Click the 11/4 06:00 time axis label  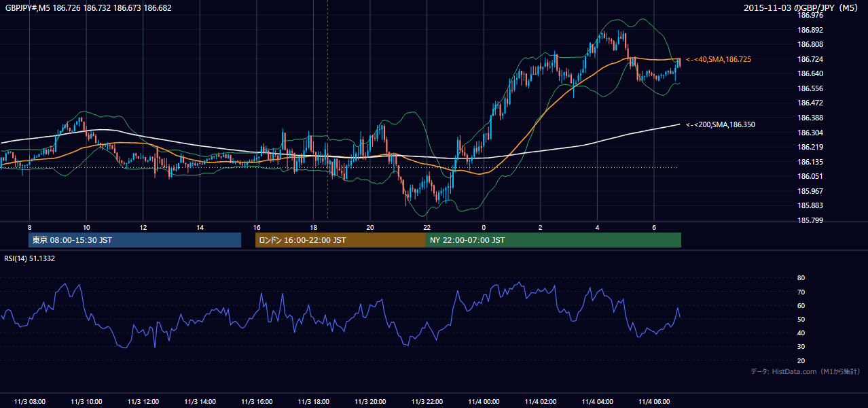653,402
